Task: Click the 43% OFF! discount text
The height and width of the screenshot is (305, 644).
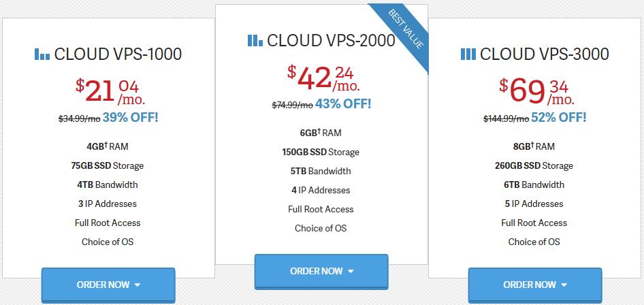Action: click(343, 104)
